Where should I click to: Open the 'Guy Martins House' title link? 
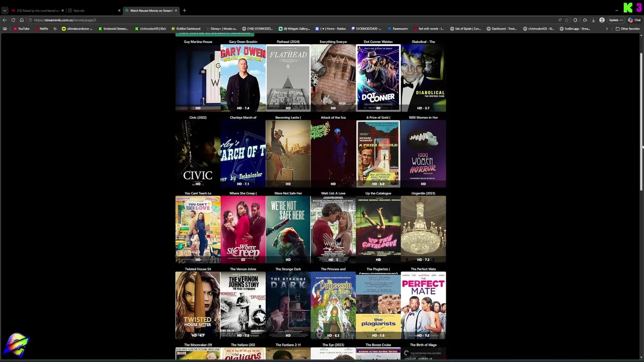click(198, 42)
